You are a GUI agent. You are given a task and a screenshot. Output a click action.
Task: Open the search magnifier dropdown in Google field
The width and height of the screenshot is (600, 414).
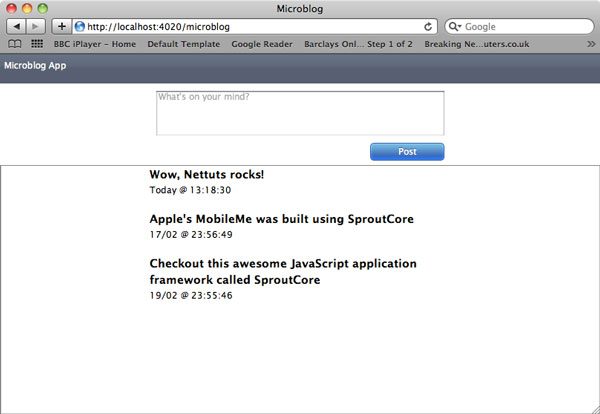pos(455,26)
